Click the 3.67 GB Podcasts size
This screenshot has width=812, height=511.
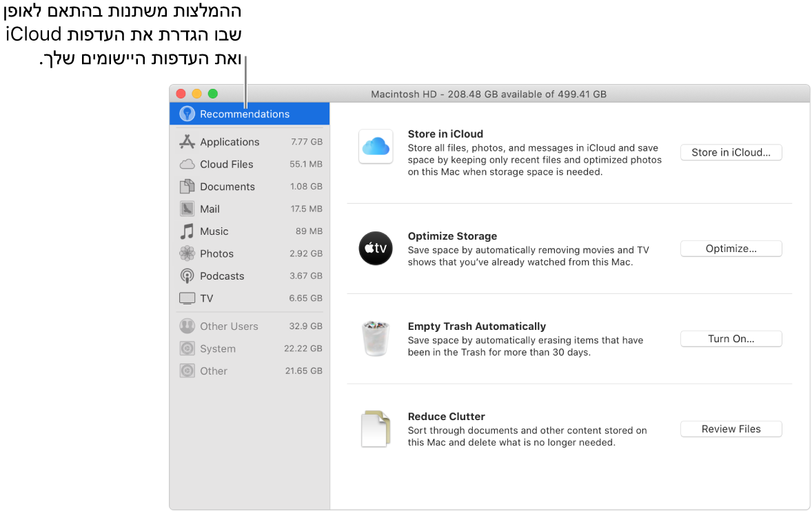305,276
